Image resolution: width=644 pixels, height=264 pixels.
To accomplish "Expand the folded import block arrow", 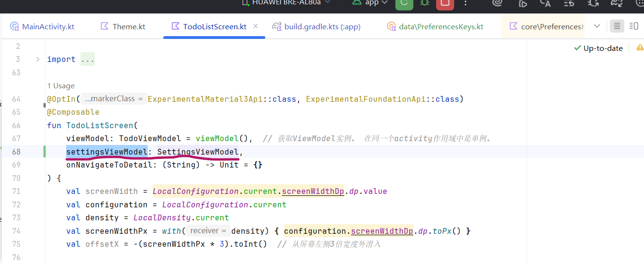I will pyautogui.click(x=38, y=59).
